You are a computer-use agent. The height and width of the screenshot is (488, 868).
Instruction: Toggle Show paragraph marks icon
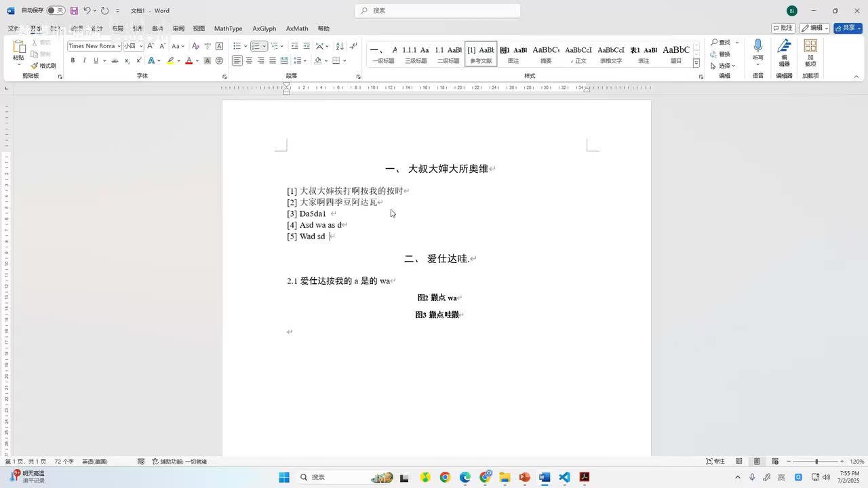click(353, 46)
